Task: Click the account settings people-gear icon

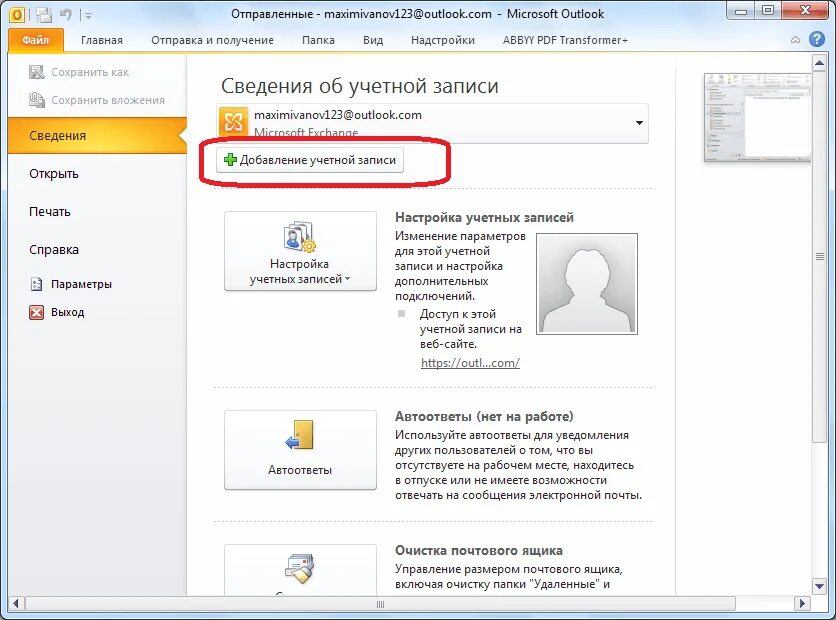Action: 299,237
